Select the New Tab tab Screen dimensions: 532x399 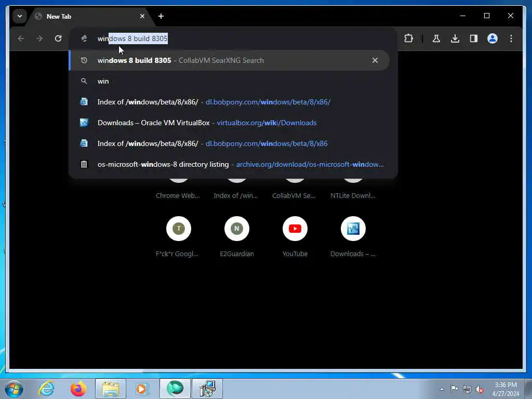click(x=91, y=16)
